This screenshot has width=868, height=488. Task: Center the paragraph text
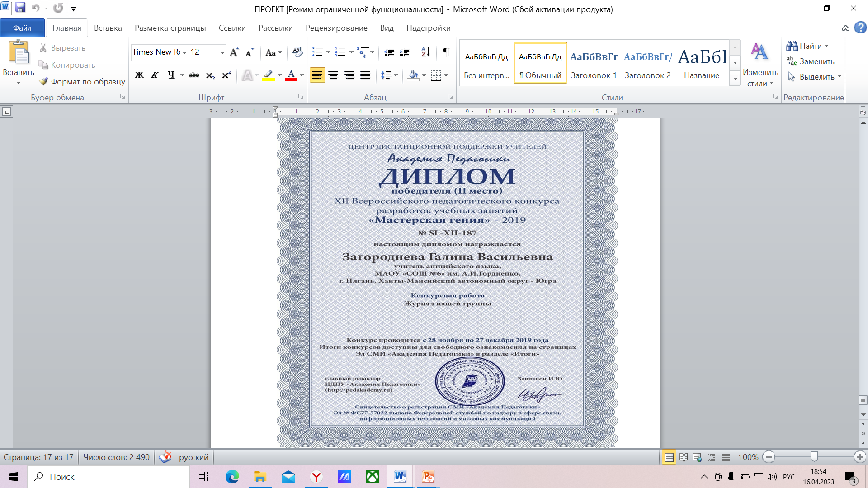pyautogui.click(x=334, y=75)
